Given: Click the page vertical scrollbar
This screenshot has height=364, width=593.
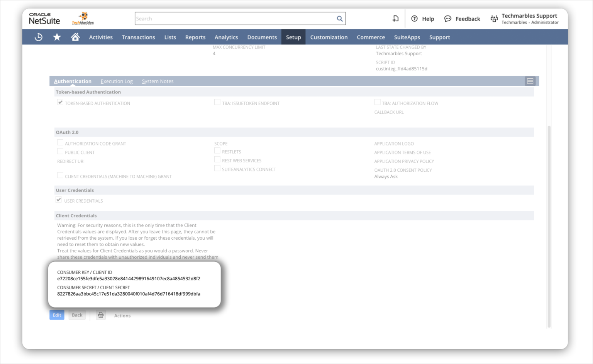Looking at the screenshot, I should click(x=549, y=226).
